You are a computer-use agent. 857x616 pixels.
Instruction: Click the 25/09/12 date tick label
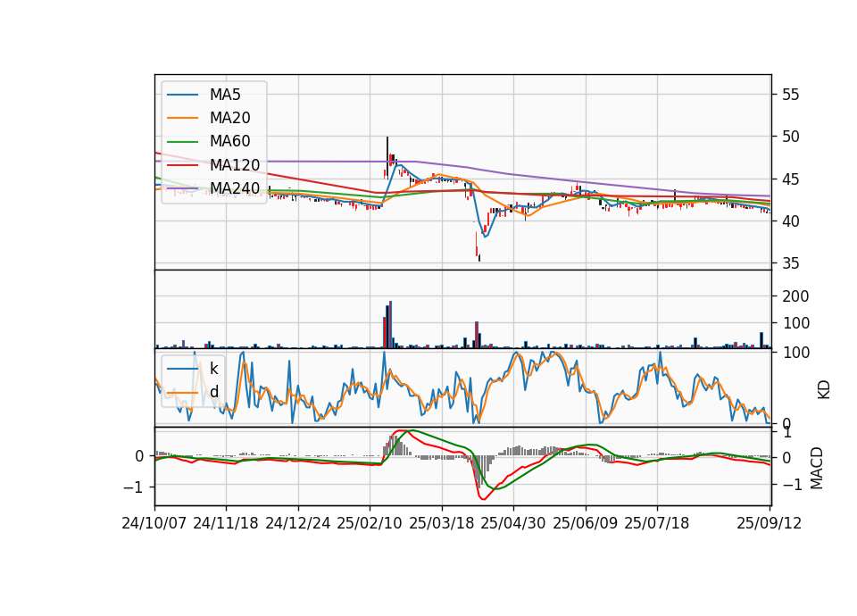click(769, 523)
